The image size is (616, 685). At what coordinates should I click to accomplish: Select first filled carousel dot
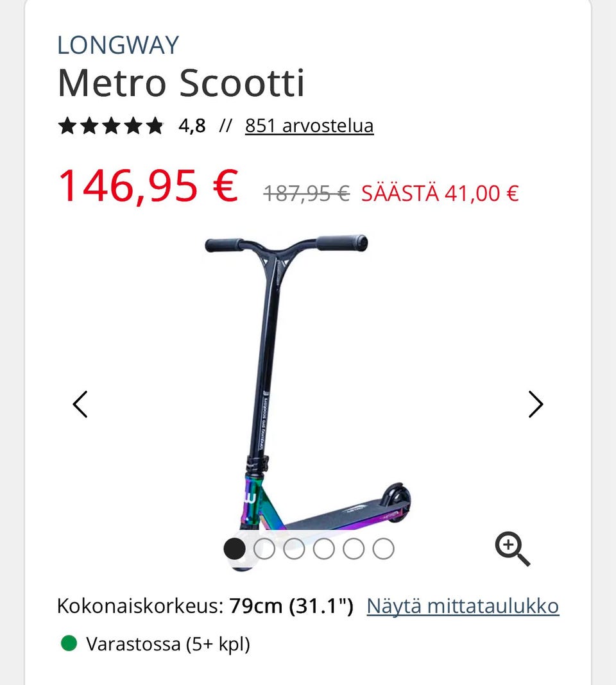pos(234,548)
